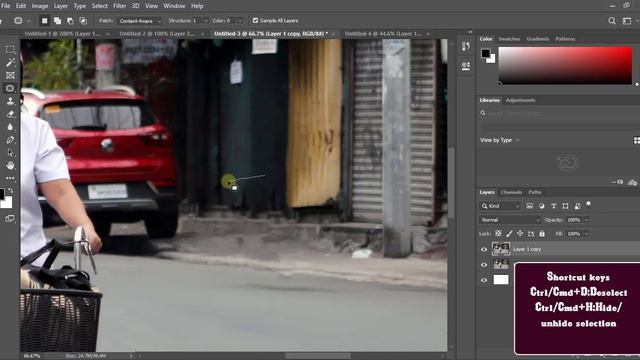This screenshot has height=360, width=640.
Task: Open the Window menu
Action: [174, 6]
